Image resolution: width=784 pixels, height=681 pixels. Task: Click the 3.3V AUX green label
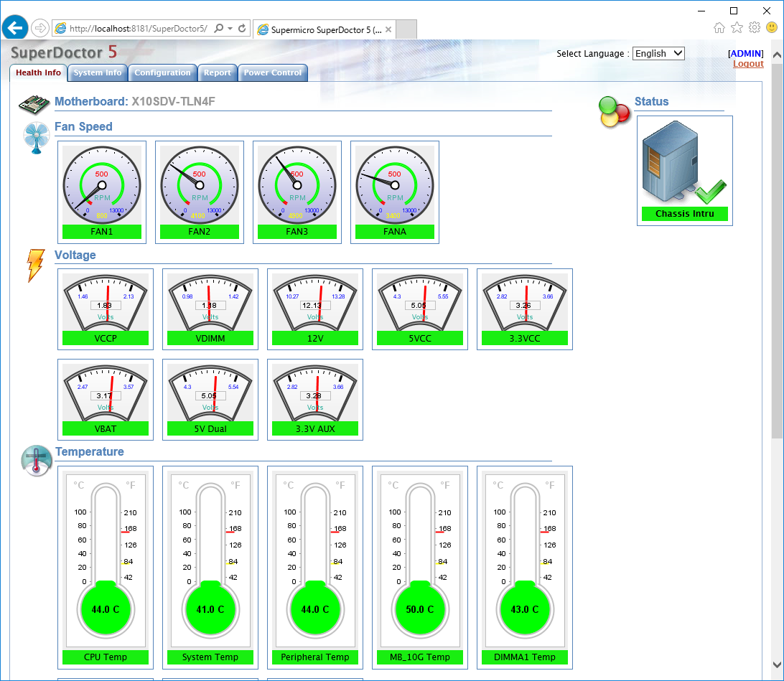[315, 428]
